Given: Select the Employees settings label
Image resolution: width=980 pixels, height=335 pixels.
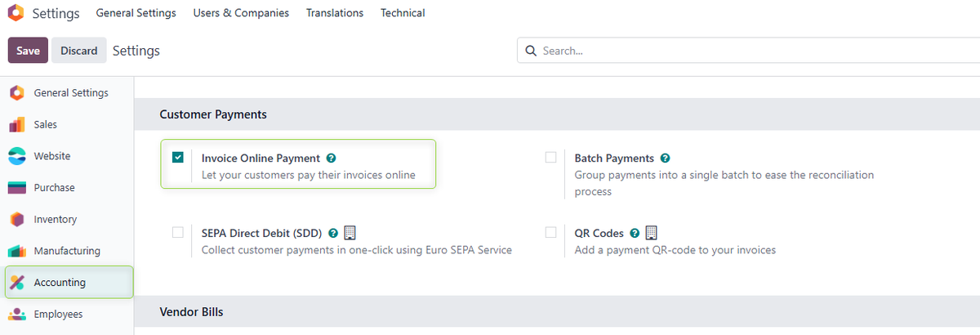Looking at the screenshot, I should (58, 315).
